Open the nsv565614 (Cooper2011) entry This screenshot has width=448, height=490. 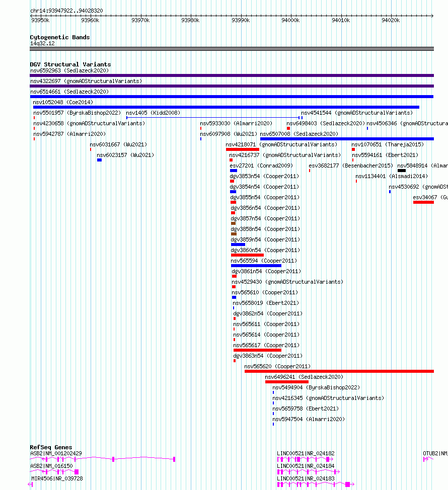point(266,335)
